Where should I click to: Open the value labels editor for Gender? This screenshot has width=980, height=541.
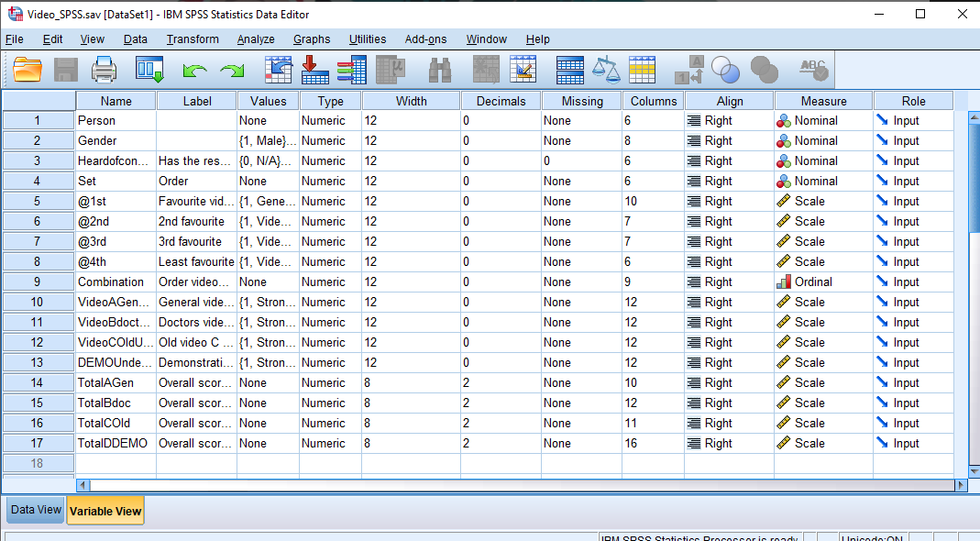tap(267, 140)
